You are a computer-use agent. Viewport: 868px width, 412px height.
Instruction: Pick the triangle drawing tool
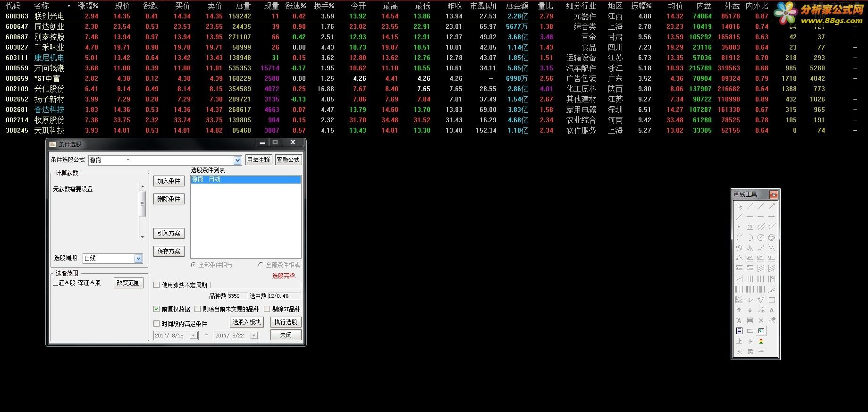point(760,300)
